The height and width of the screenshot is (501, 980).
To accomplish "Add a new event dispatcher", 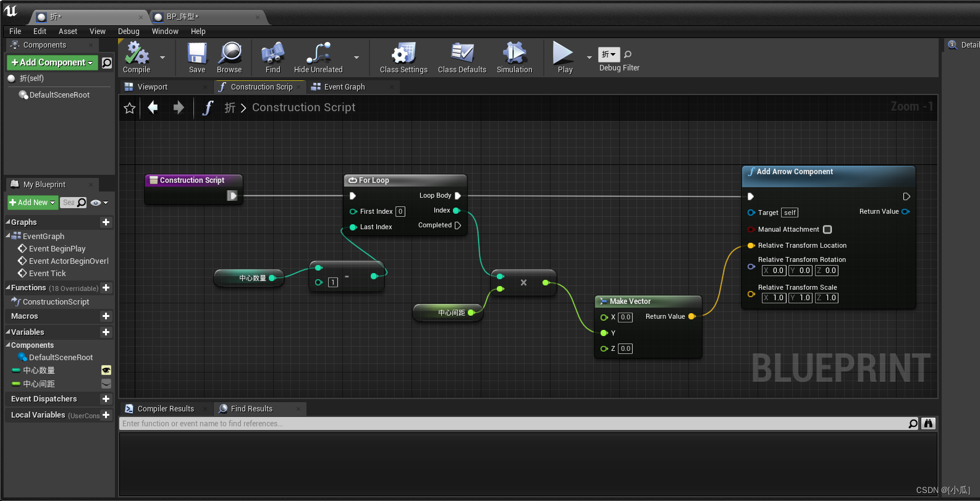I will pyautogui.click(x=106, y=399).
